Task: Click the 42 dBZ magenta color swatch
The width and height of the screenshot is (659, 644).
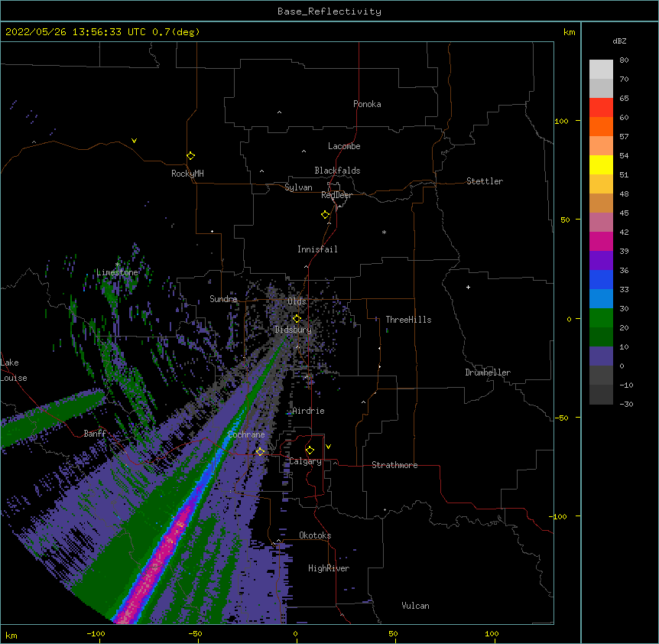Action: point(601,241)
